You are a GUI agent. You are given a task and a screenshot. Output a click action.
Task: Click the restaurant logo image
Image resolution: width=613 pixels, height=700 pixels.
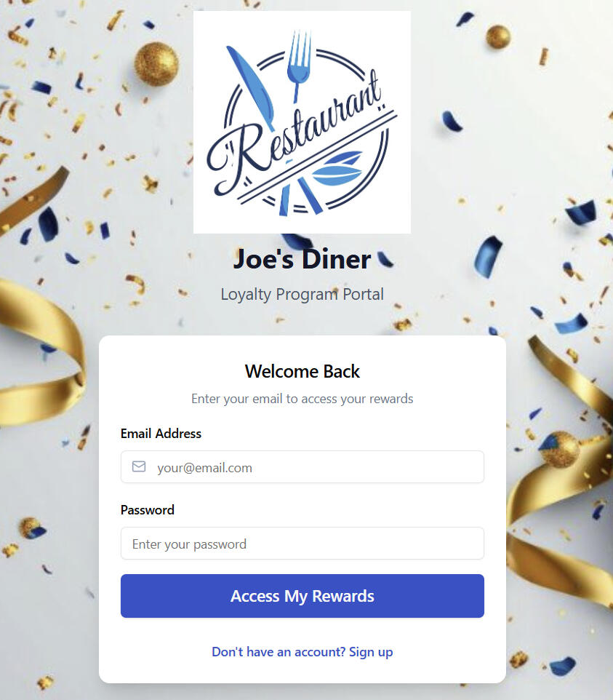302,122
